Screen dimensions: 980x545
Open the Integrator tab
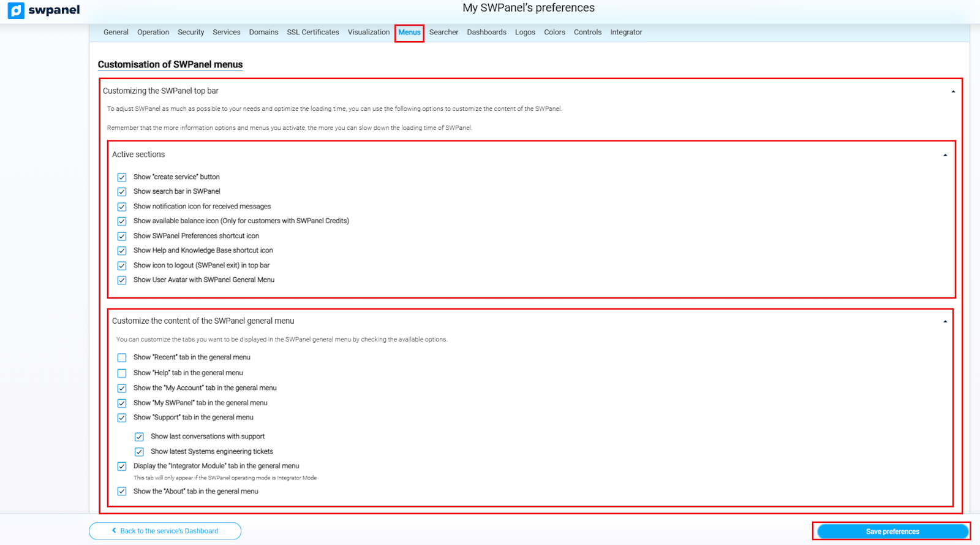click(625, 32)
